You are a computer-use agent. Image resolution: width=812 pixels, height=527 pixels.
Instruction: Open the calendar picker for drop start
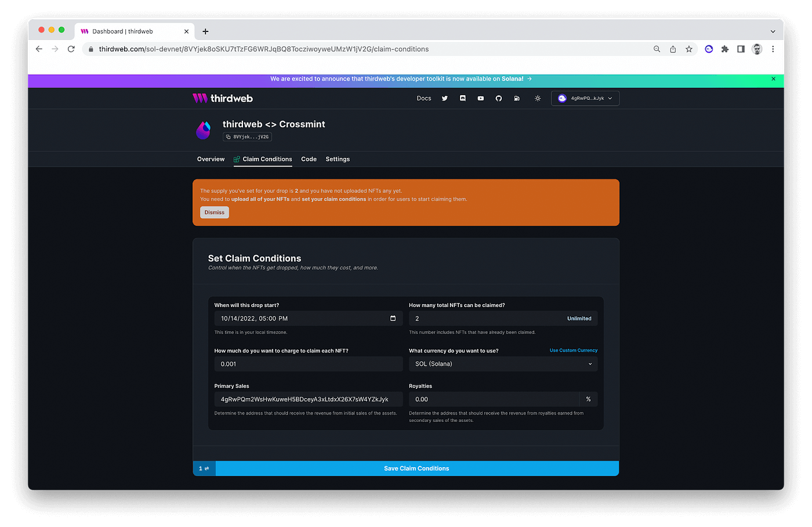coord(393,319)
